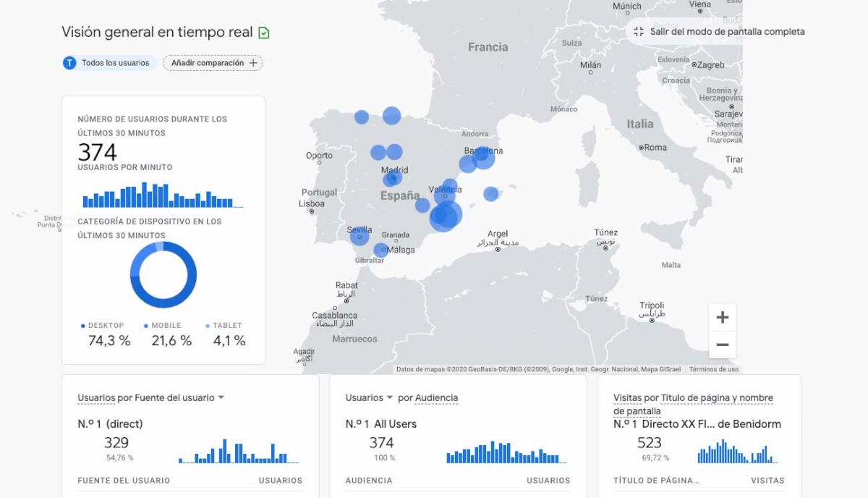The height and width of the screenshot is (498, 868).
Task: Click Salir del modo de pantalla completa
Action: (x=727, y=32)
